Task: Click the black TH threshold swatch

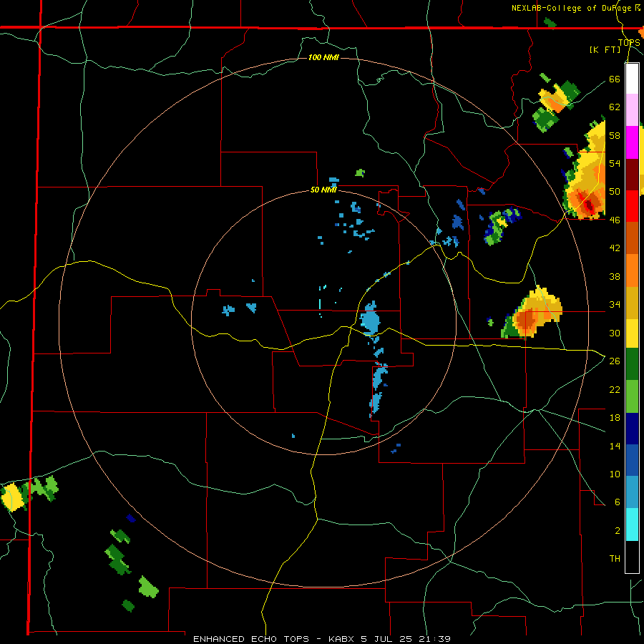Action: click(x=632, y=557)
